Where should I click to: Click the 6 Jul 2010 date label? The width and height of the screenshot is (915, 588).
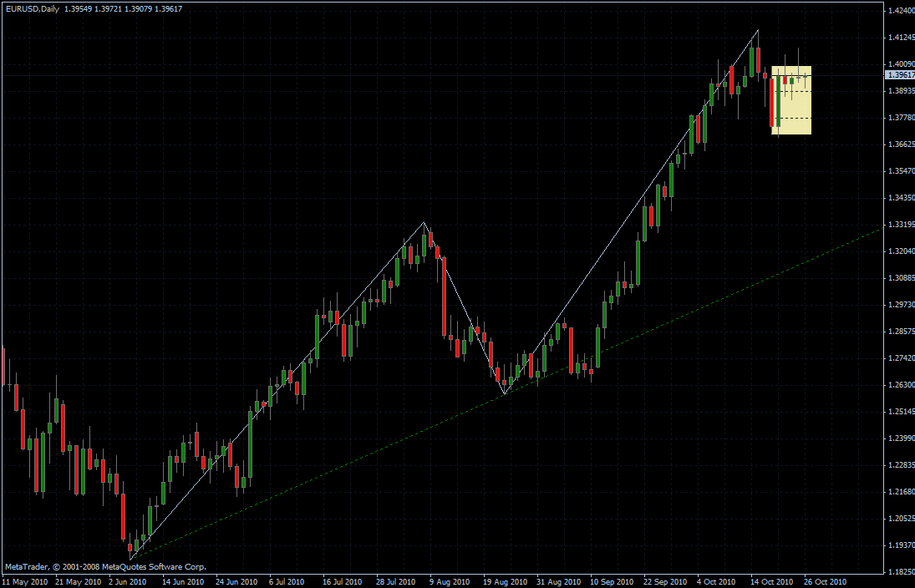pos(287,582)
